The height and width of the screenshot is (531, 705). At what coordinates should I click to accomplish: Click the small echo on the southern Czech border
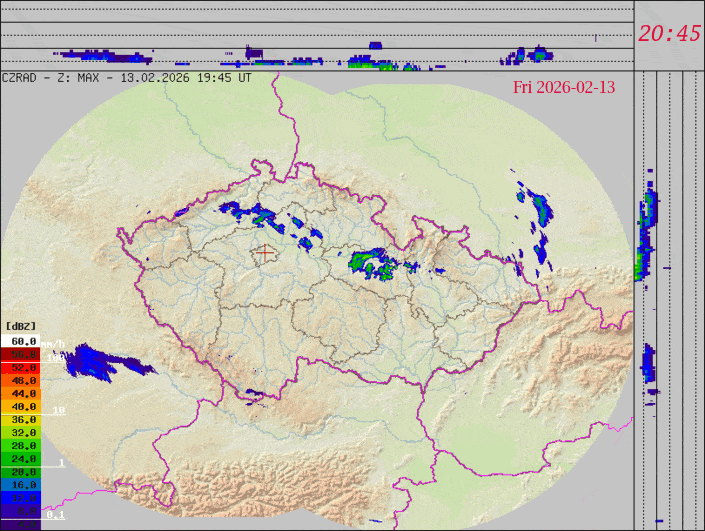coord(255,394)
